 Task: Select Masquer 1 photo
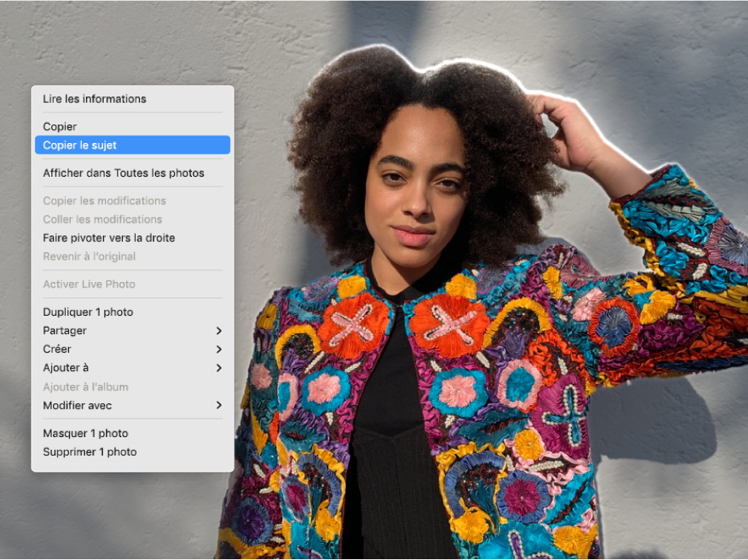85,433
